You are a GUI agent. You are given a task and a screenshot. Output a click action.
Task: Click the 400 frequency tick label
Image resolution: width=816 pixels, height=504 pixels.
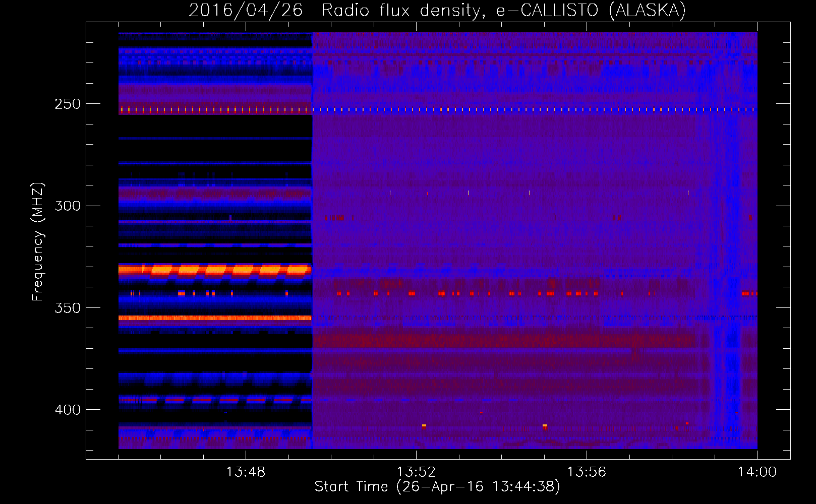pyautogui.click(x=68, y=410)
